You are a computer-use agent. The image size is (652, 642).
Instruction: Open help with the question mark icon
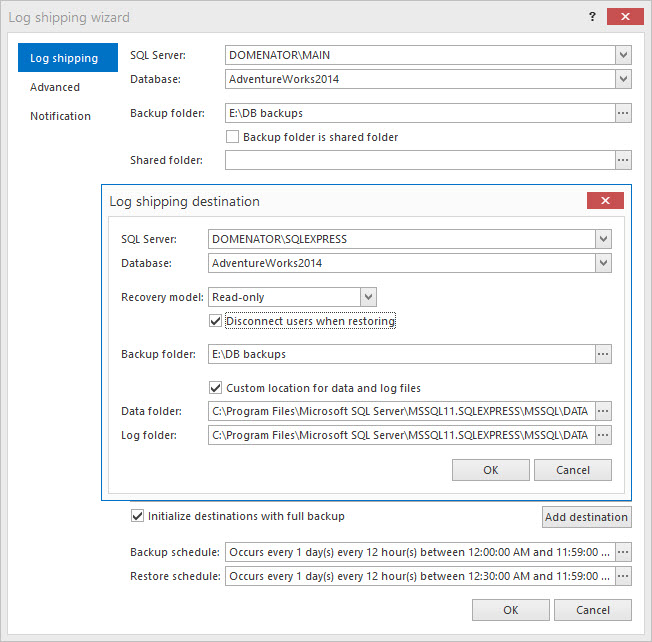point(592,17)
